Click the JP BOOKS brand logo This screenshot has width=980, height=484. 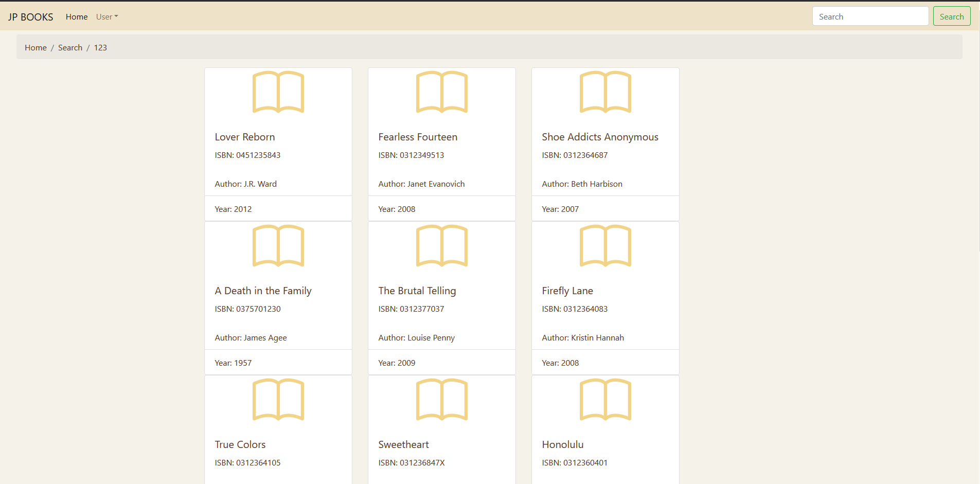(x=31, y=17)
